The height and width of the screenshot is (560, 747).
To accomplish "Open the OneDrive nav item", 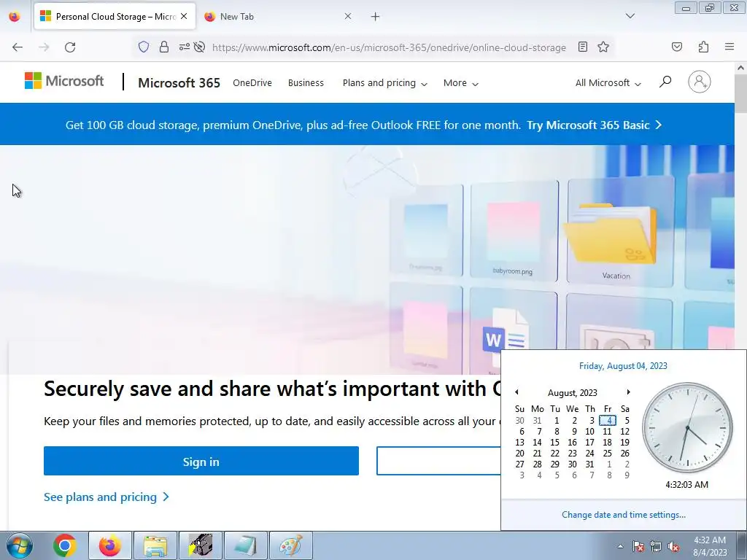I will [x=252, y=83].
